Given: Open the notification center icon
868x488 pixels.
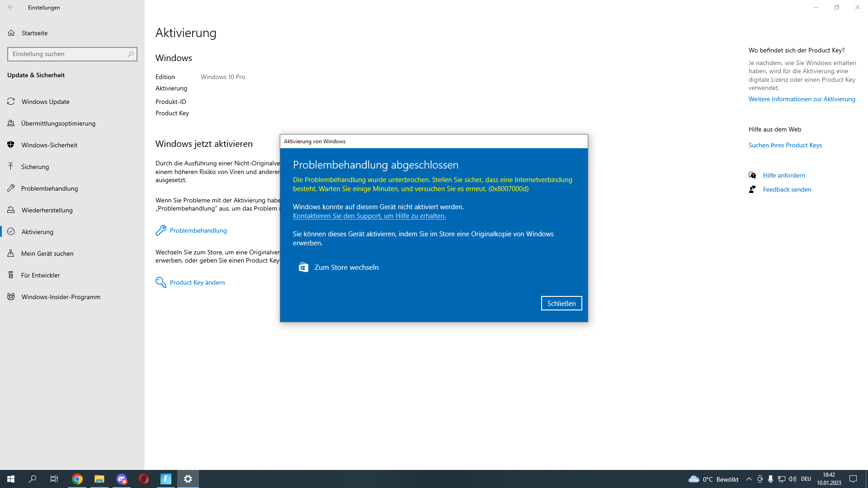Looking at the screenshot, I should tap(853, 479).
